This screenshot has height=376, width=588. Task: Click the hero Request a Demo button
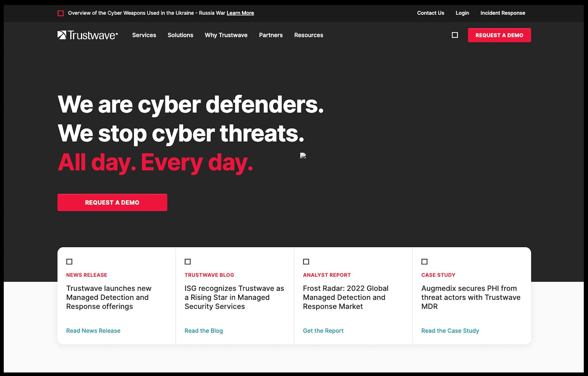(x=112, y=202)
